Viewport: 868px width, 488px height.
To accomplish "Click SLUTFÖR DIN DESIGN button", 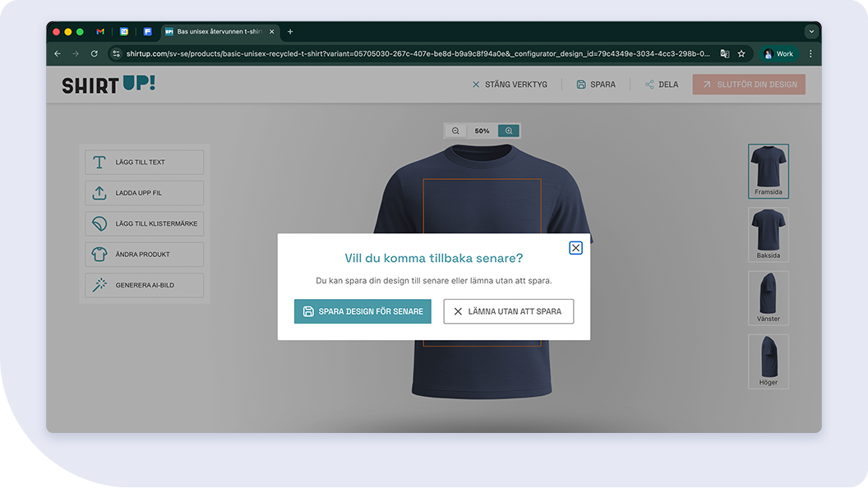I will point(749,85).
